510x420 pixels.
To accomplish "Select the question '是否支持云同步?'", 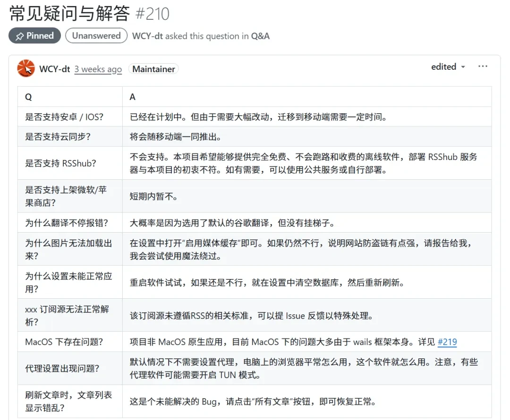I will point(58,137).
